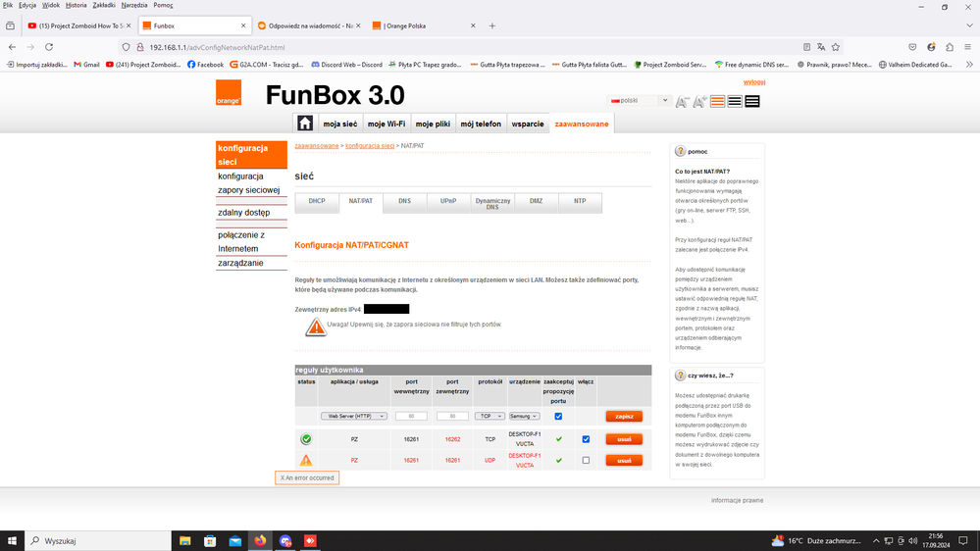Image resolution: width=980 pixels, height=551 pixels.
Task: Click the Windows 'Wyszukaj' search box
Action: click(x=98, y=541)
